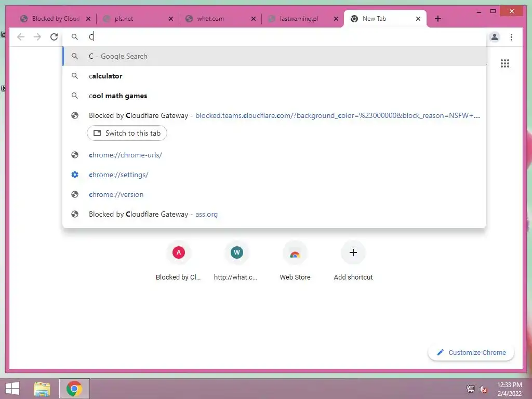Viewport: 532px width, 399px height.
Task: Open the chrome://settings/ suggestion
Action: pyautogui.click(x=274, y=175)
